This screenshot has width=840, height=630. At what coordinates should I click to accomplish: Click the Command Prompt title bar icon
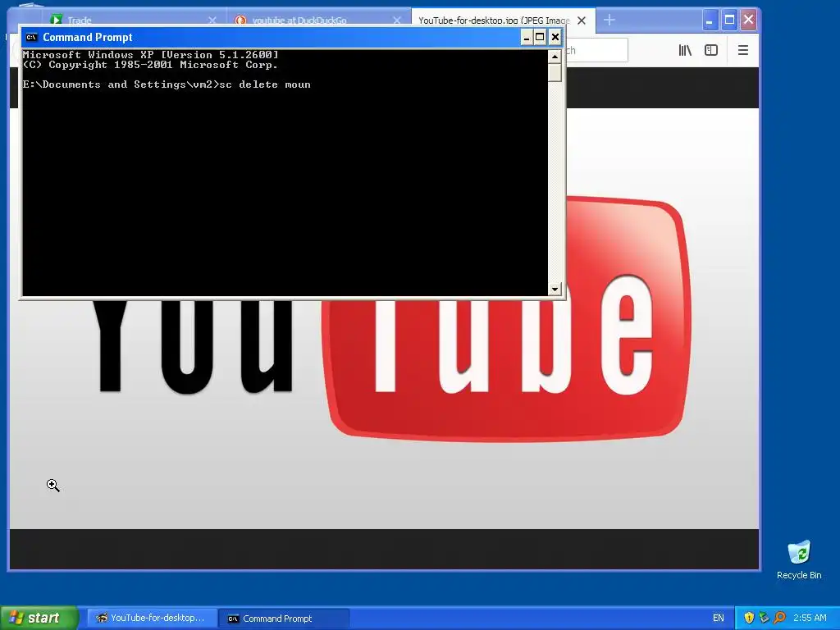32,37
